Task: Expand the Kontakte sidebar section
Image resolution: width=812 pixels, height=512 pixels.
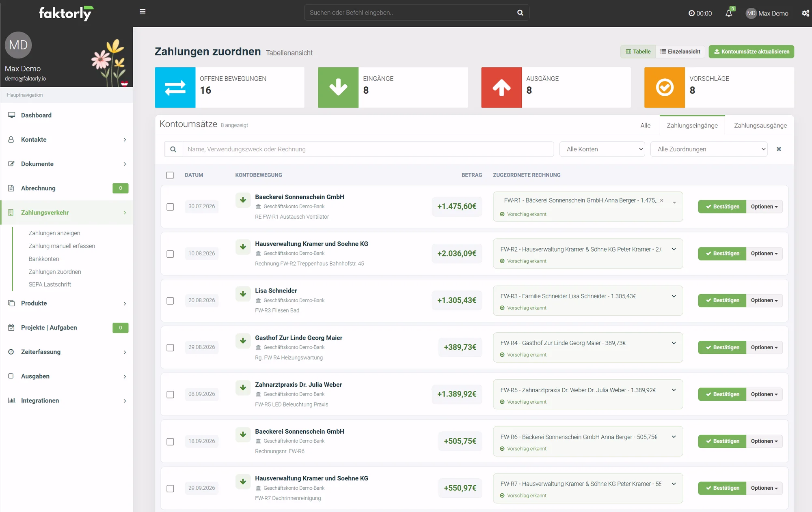Action: (x=67, y=140)
